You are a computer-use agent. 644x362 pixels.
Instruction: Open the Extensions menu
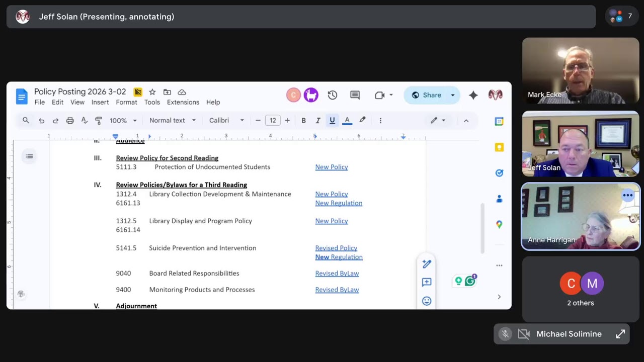[x=183, y=102]
